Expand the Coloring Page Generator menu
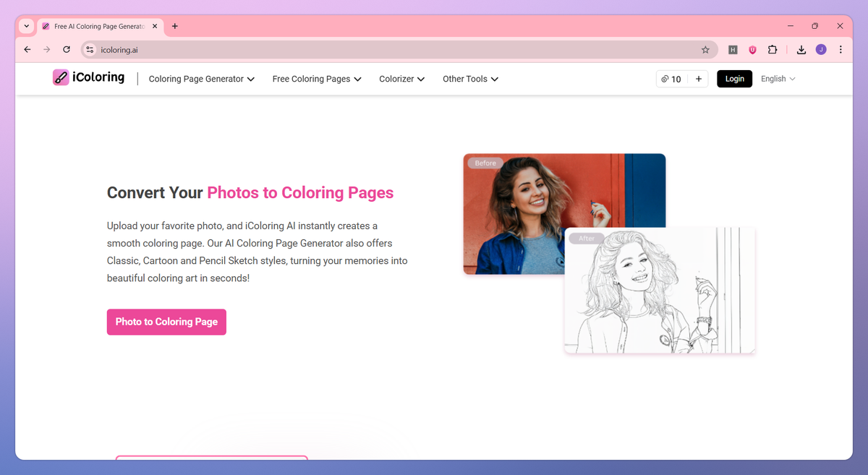Screen dimensions: 868x475 [202, 79]
